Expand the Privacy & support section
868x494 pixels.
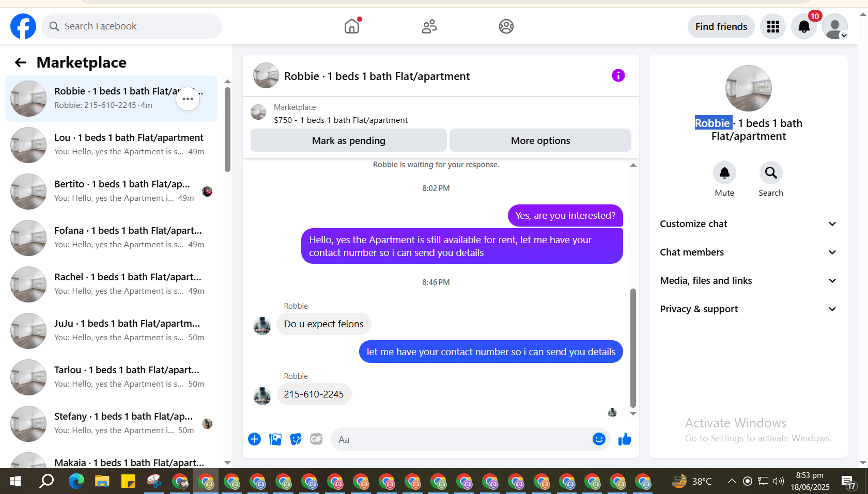(x=748, y=309)
